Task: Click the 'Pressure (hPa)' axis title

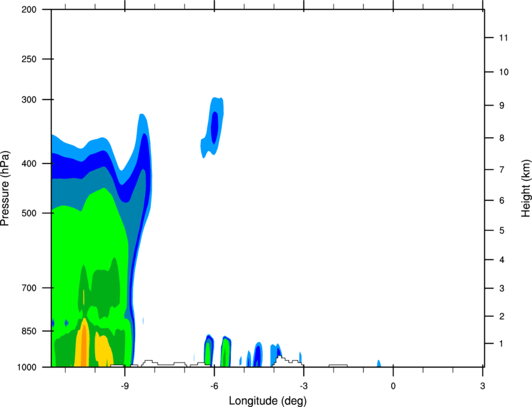Action: click(x=5, y=188)
